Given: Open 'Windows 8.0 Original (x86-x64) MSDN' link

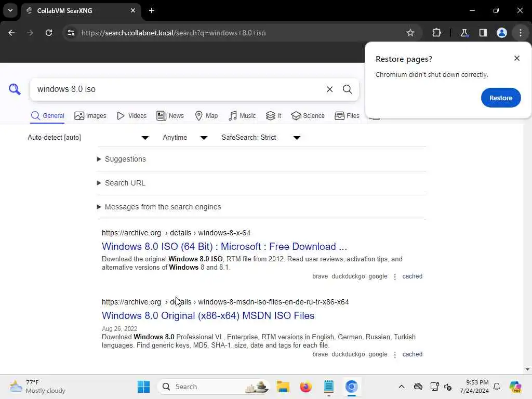Looking at the screenshot, I should click(x=208, y=315).
